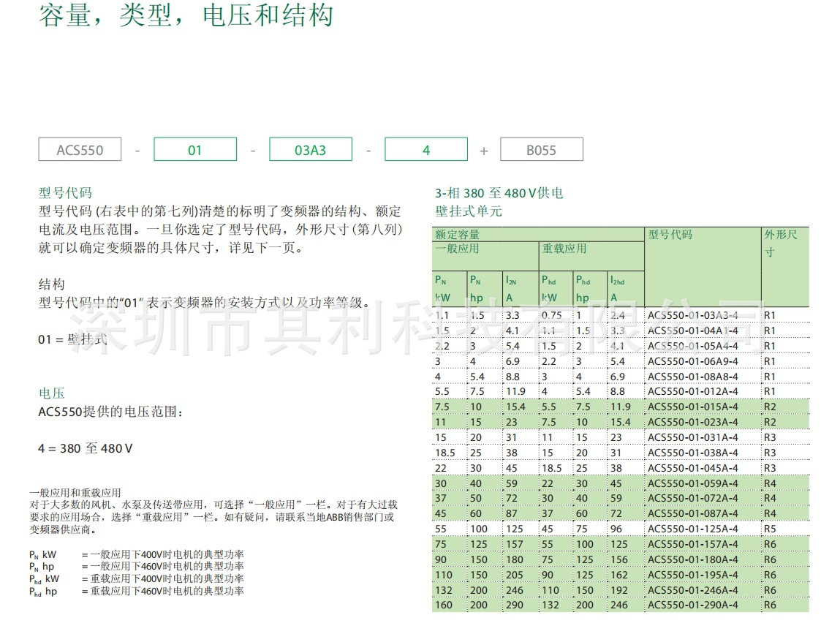
Task: Click model code ACS550-01-157A-4
Action: [x=692, y=544]
